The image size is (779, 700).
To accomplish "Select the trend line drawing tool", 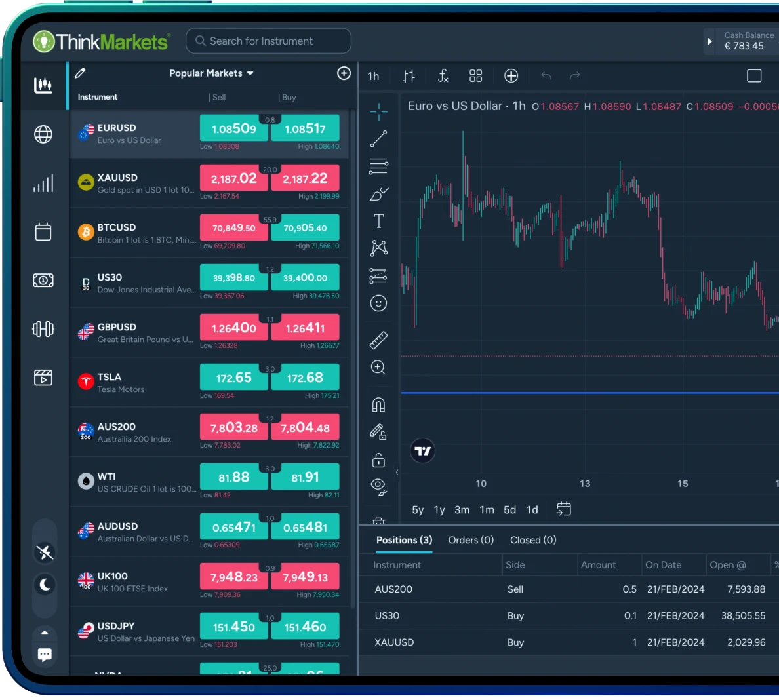I will click(378, 138).
